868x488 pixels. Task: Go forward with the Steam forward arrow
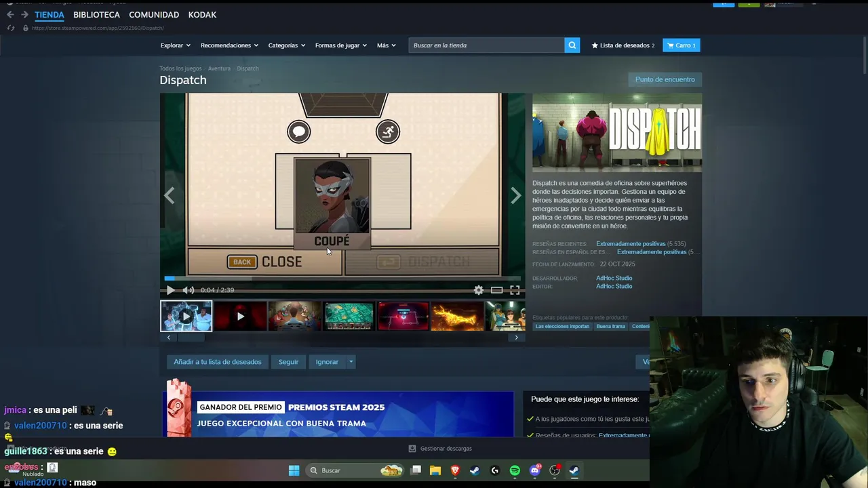click(24, 14)
